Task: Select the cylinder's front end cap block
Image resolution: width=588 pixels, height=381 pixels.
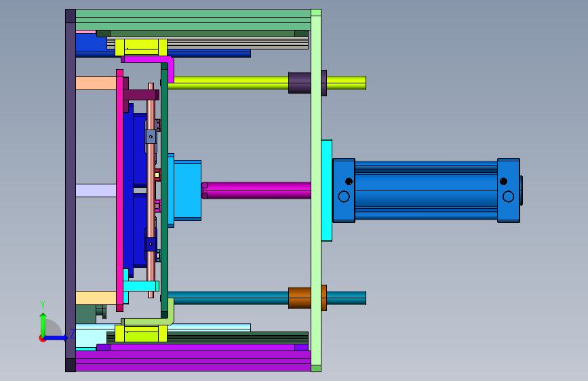Action: [344, 190]
